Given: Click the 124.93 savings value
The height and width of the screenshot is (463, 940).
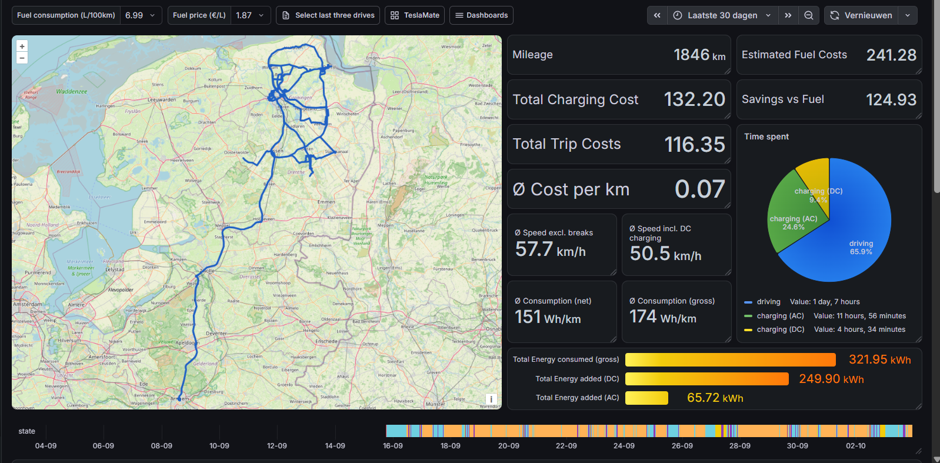Looking at the screenshot, I should [891, 100].
